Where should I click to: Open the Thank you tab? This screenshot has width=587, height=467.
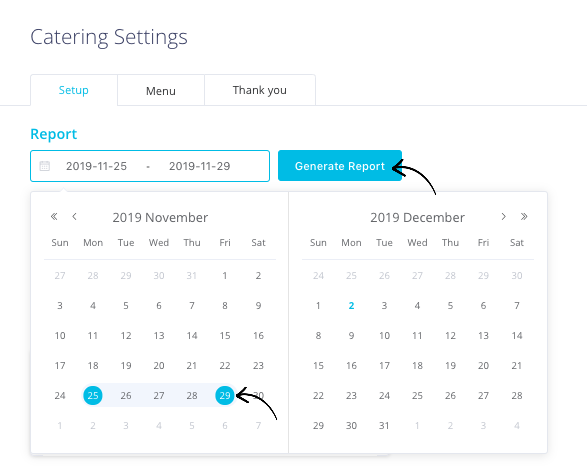click(x=259, y=90)
